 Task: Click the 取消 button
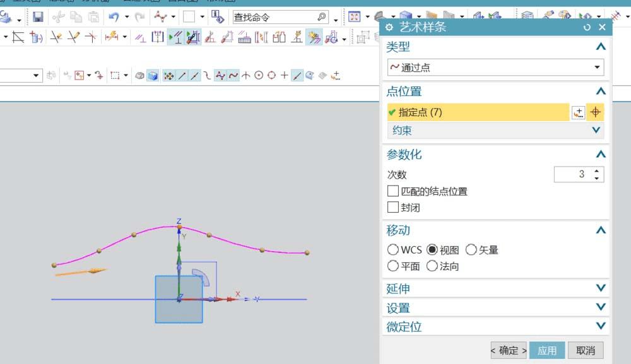point(586,350)
